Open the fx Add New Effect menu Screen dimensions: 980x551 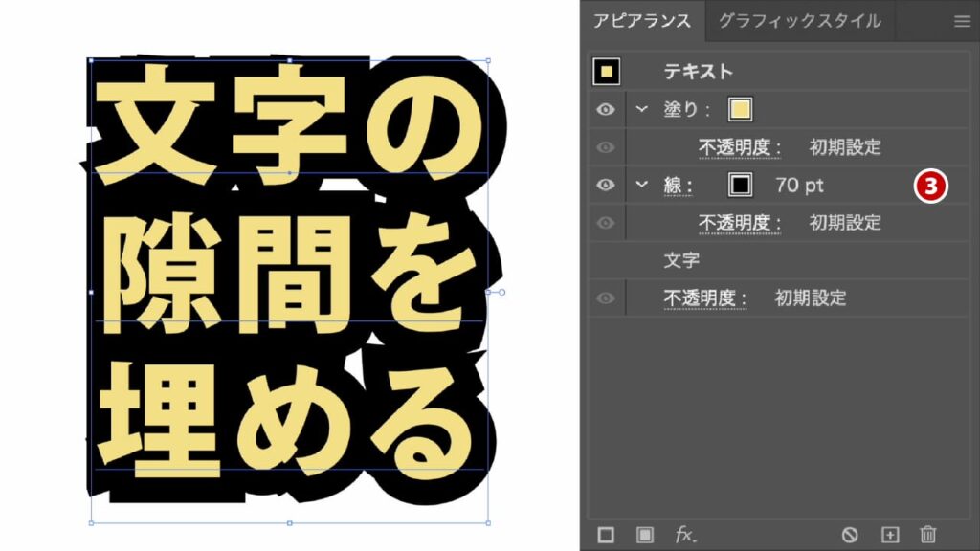tap(685, 535)
